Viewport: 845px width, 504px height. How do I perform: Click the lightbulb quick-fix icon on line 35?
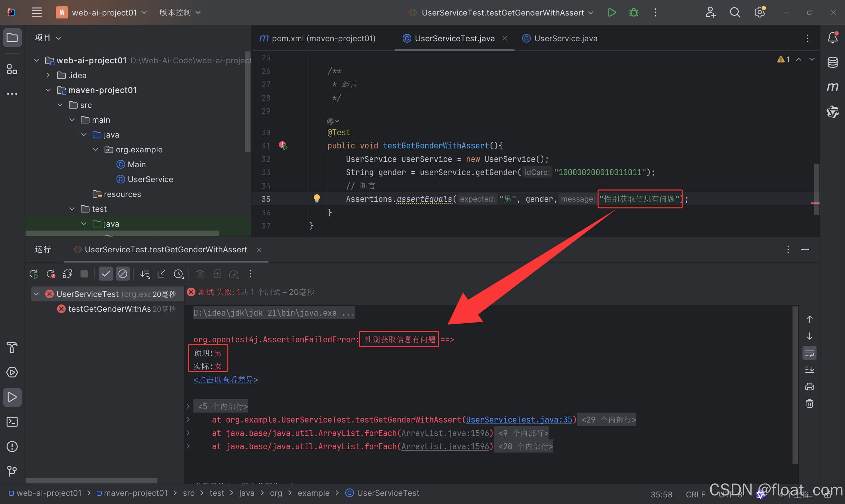click(316, 199)
